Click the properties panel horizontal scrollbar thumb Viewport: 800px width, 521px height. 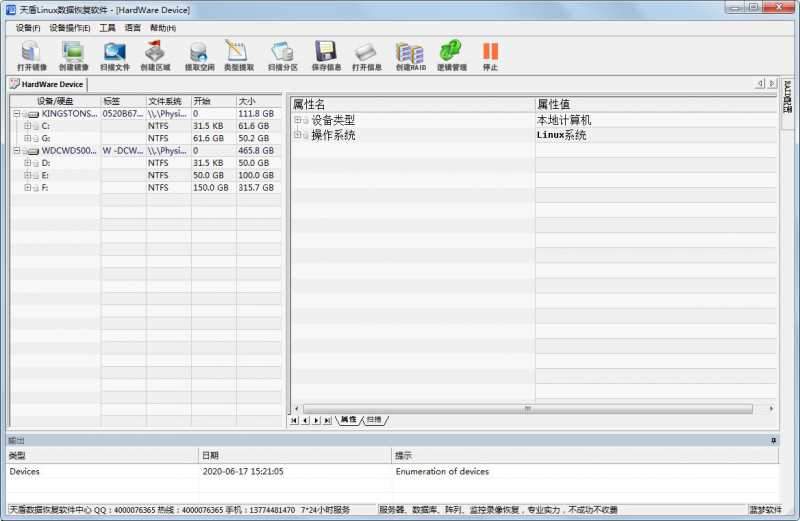(x=528, y=409)
